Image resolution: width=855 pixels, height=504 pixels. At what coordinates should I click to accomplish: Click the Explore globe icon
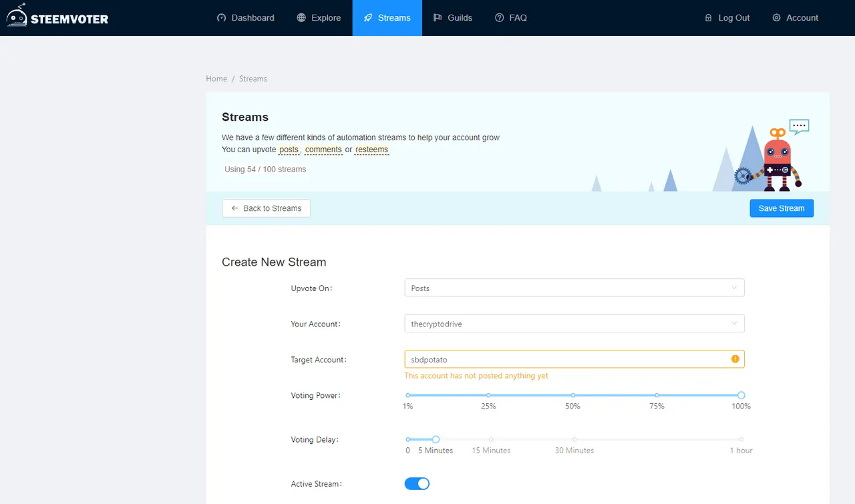[302, 18]
